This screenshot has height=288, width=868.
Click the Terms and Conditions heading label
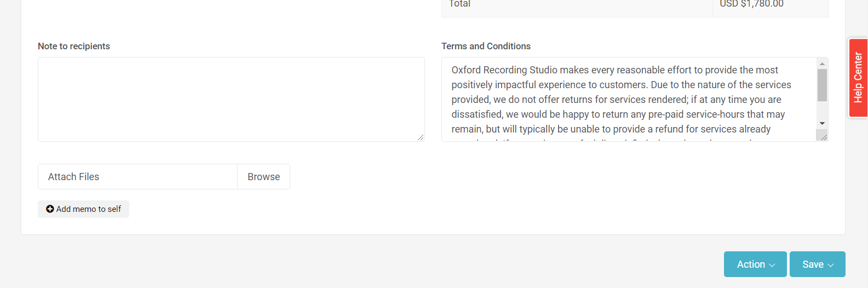pyautogui.click(x=486, y=47)
